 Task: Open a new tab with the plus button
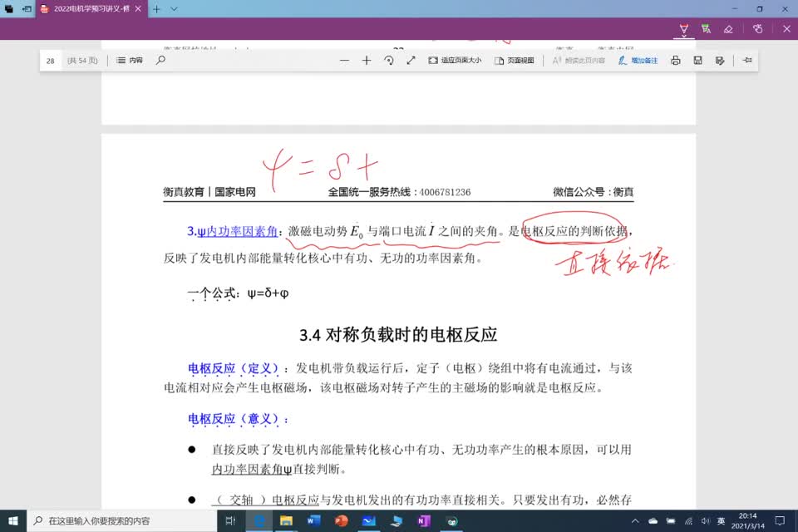click(157, 8)
